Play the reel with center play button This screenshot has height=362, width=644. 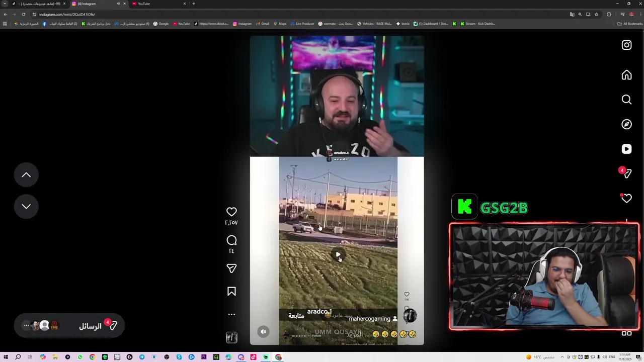pyautogui.click(x=338, y=255)
